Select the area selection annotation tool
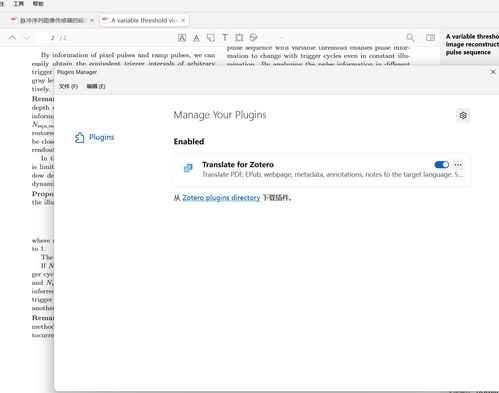The image size is (499, 393). [239, 38]
